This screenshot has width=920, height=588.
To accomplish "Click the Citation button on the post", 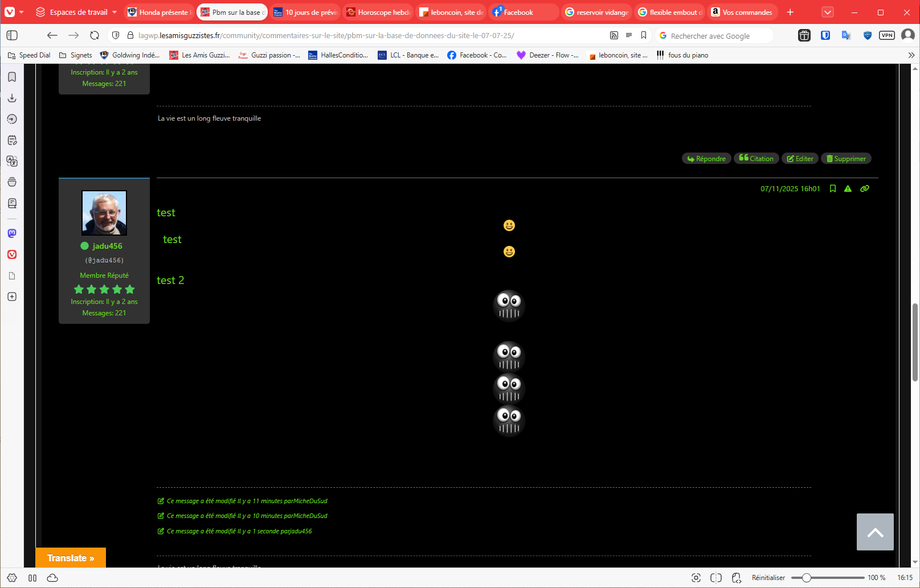I will [x=756, y=159].
